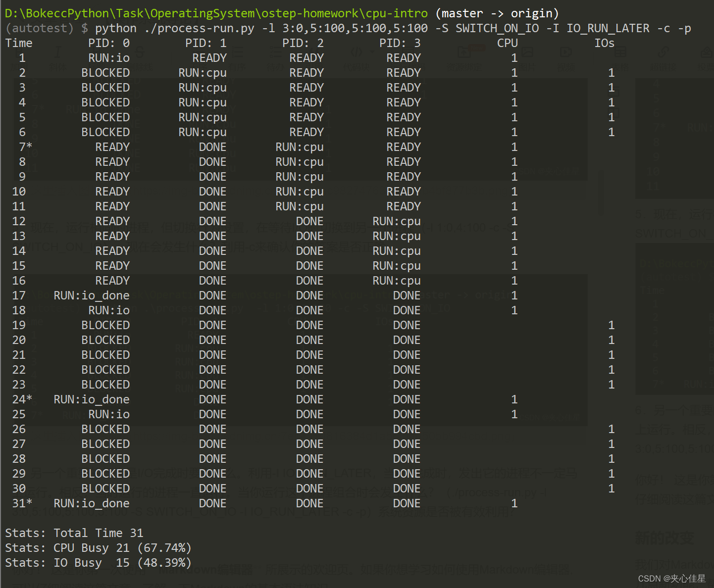This screenshot has height=588, width=714.
Task: Click the "Stats: IO Busy 15 (48.39%)" line
Action: tap(99, 563)
